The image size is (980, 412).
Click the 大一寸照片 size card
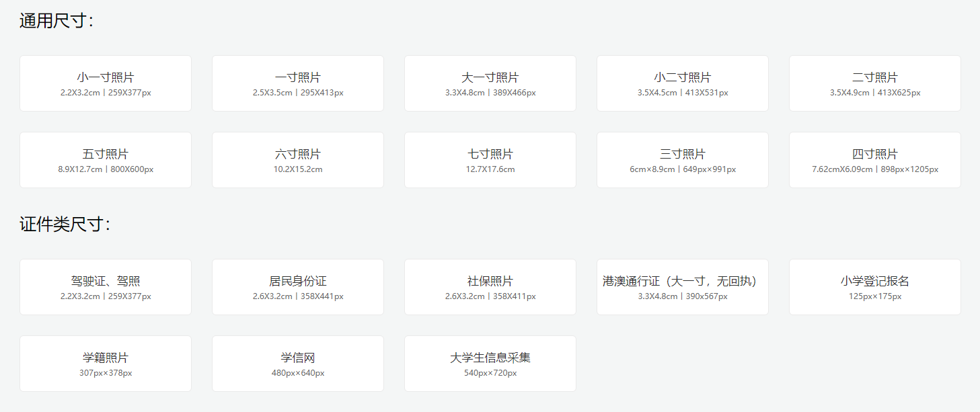(490, 83)
